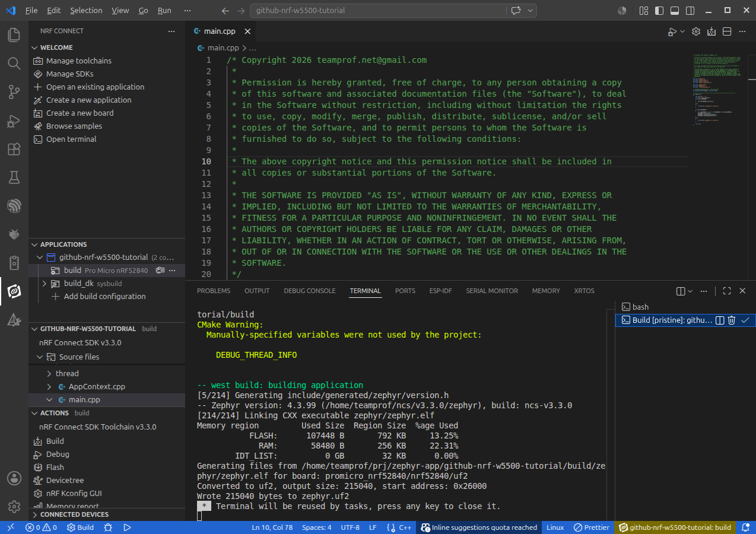
Task: Open the new terminal launch profile dropdown
Action: tap(690, 291)
